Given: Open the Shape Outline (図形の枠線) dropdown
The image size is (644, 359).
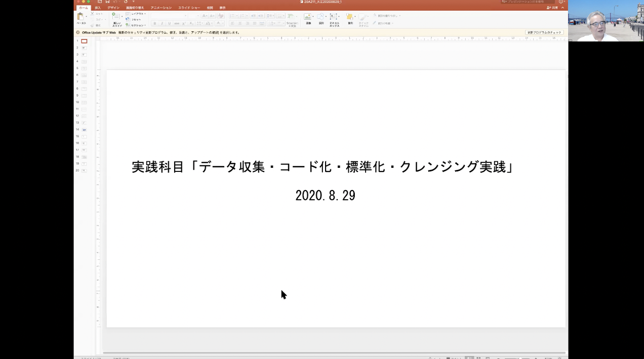Looking at the screenshot, I should pyautogui.click(x=383, y=23).
